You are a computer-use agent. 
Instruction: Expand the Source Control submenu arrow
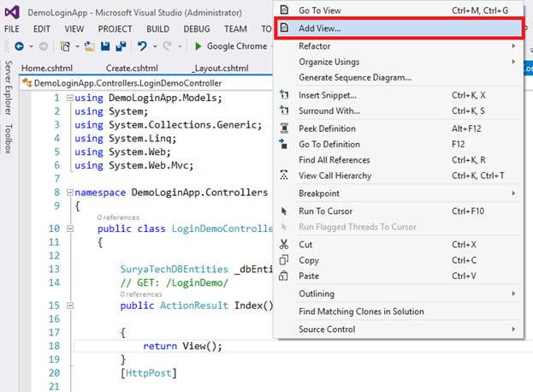513,330
